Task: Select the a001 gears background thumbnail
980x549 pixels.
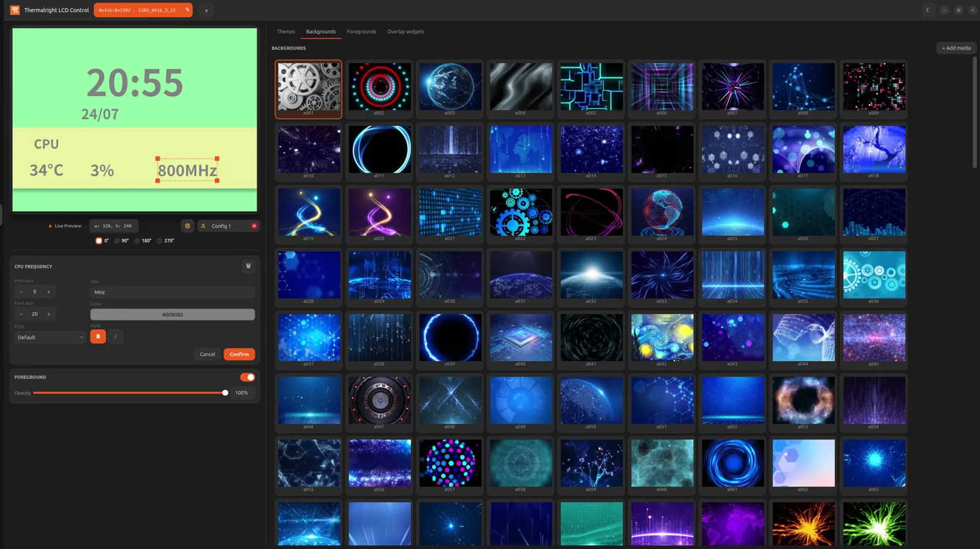Action: 309,89
